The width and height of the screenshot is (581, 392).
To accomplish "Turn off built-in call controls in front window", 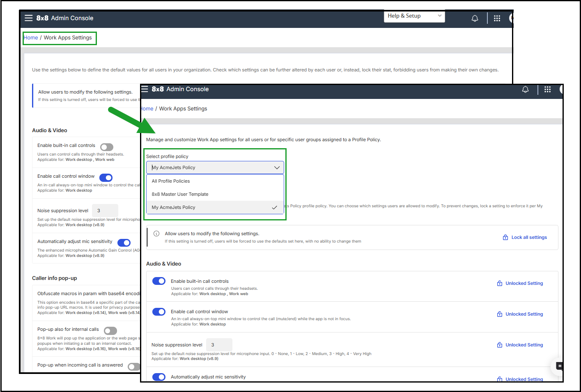I will click(x=159, y=281).
